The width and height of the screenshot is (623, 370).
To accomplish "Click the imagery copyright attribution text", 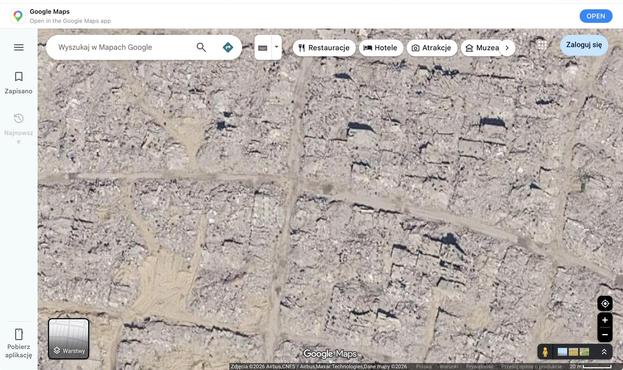I will [319, 367].
